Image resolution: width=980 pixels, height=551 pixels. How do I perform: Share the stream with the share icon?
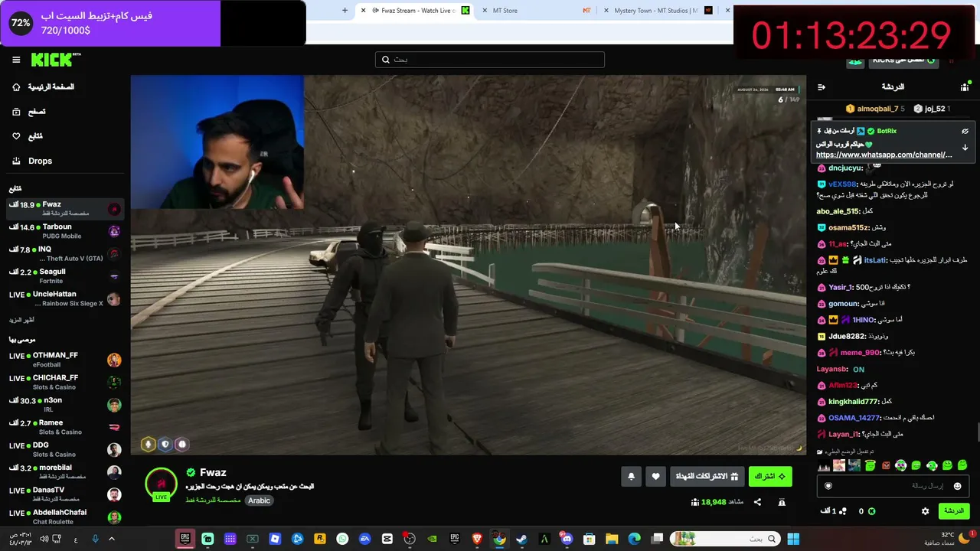(x=757, y=502)
